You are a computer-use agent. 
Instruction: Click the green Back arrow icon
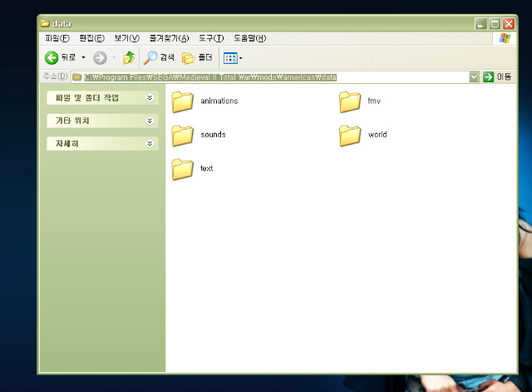point(52,57)
